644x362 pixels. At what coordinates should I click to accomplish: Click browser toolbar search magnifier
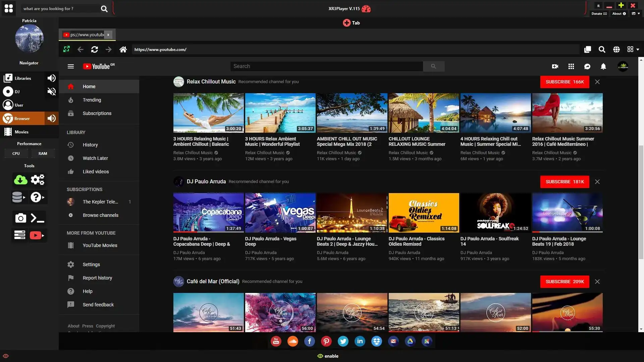pyautogui.click(x=602, y=50)
